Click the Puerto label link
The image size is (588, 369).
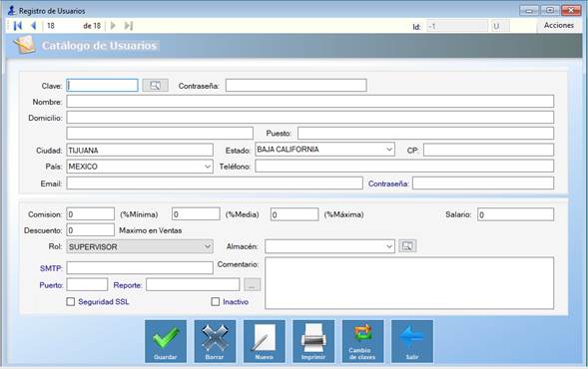(x=51, y=285)
